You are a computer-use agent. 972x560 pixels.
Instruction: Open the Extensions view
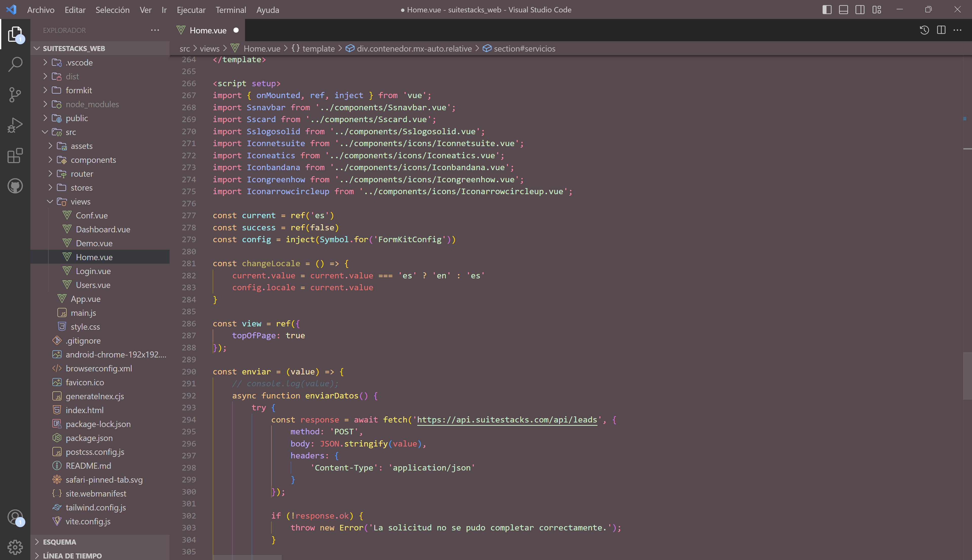coord(15,156)
